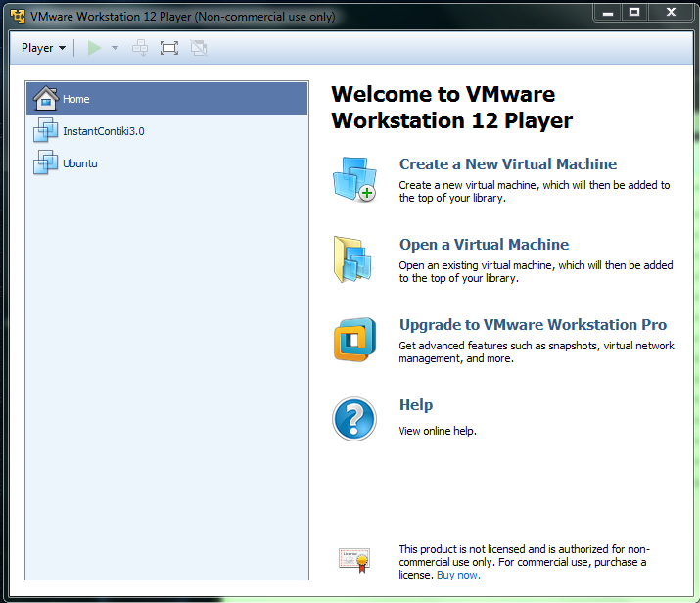Click the green Power On play button
The width and height of the screenshot is (700, 603).
[94, 48]
